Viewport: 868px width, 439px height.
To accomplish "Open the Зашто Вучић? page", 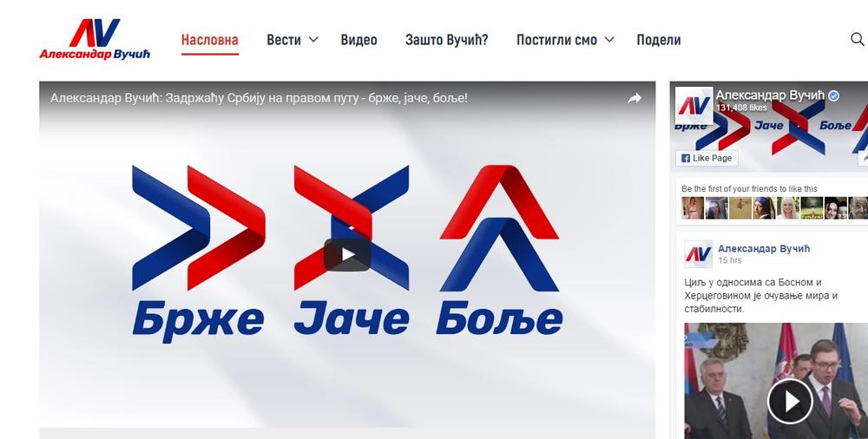I will pyautogui.click(x=446, y=40).
